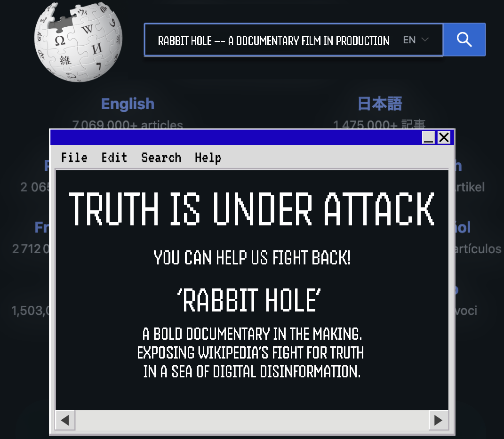504x439 pixels.
Task: Click '1,475,000+ 記事' count text
Action: pos(379,124)
